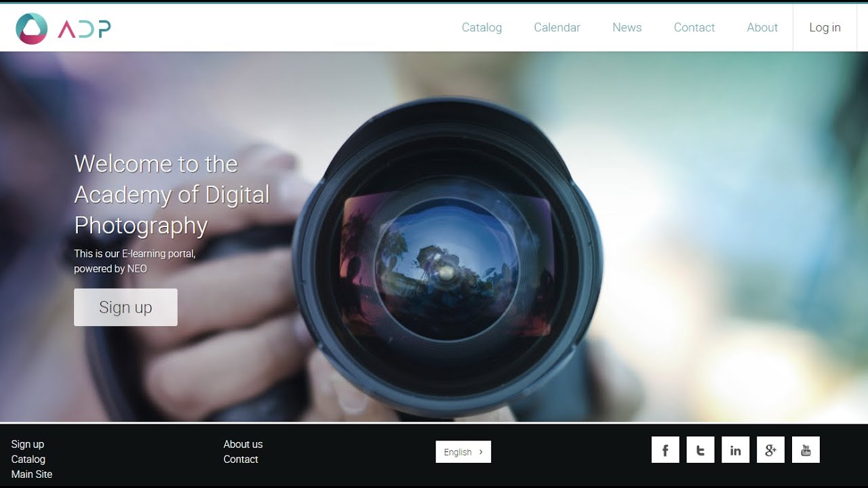
Task: Open the footer About us link
Action: [243, 445]
